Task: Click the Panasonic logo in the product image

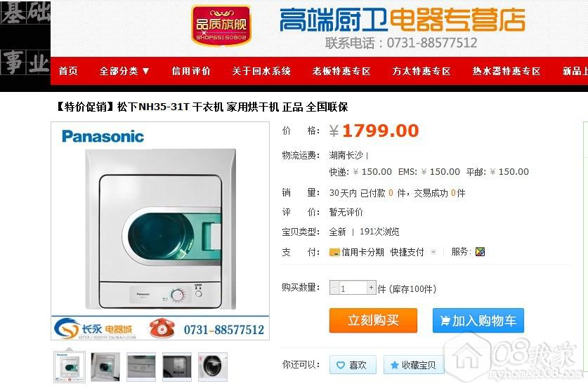Action: tap(103, 136)
